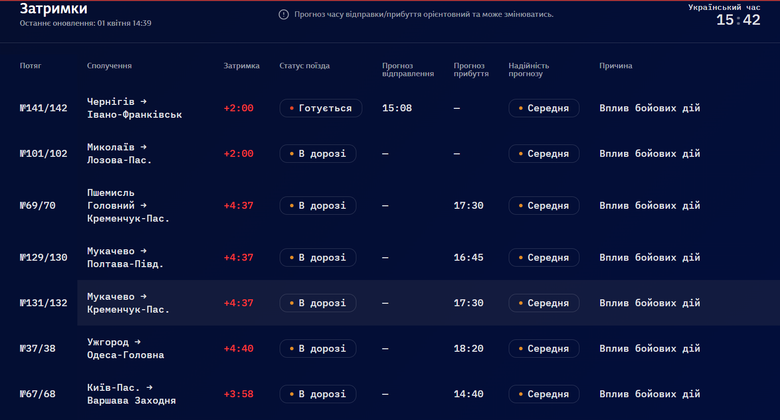The image size is (780, 420).
Task: Select the Середня reliability badge for train 67/68
Action: (543, 394)
